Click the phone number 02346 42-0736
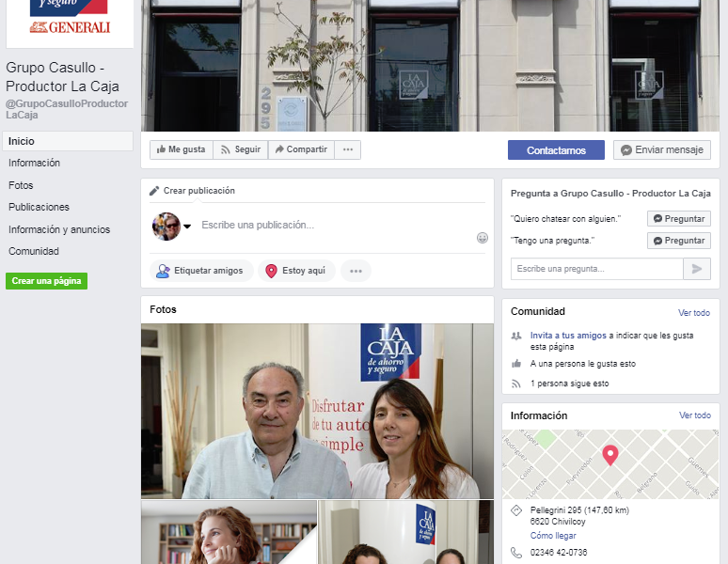The height and width of the screenshot is (564, 728). click(559, 553)
